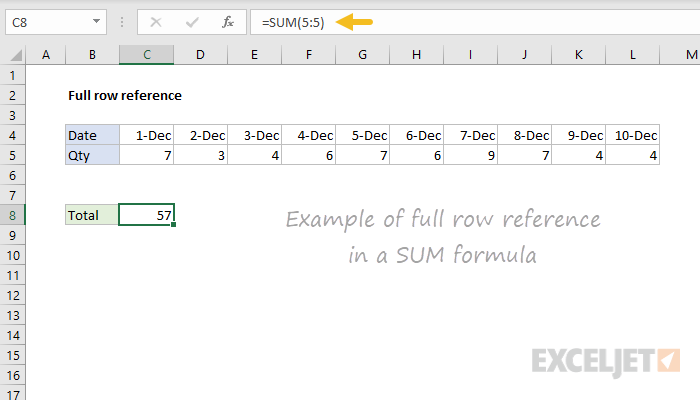Click quantity 9 under 7-Dec

471,155
